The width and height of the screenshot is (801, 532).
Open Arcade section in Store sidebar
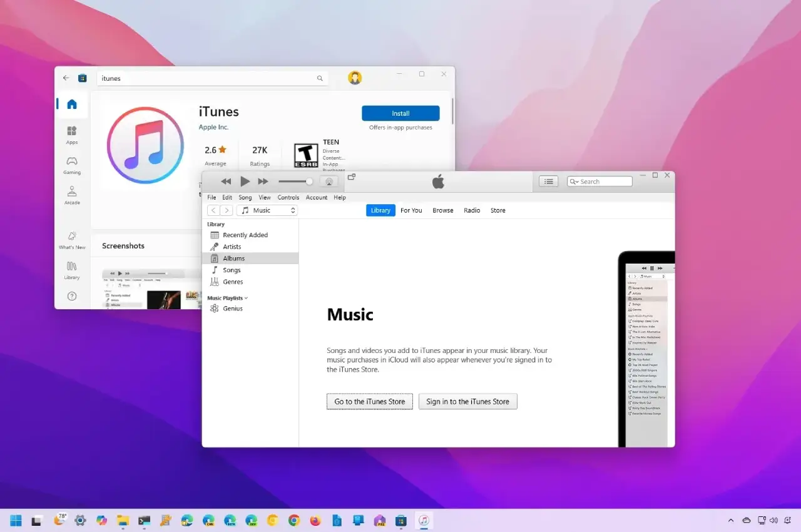coord(72,195)
